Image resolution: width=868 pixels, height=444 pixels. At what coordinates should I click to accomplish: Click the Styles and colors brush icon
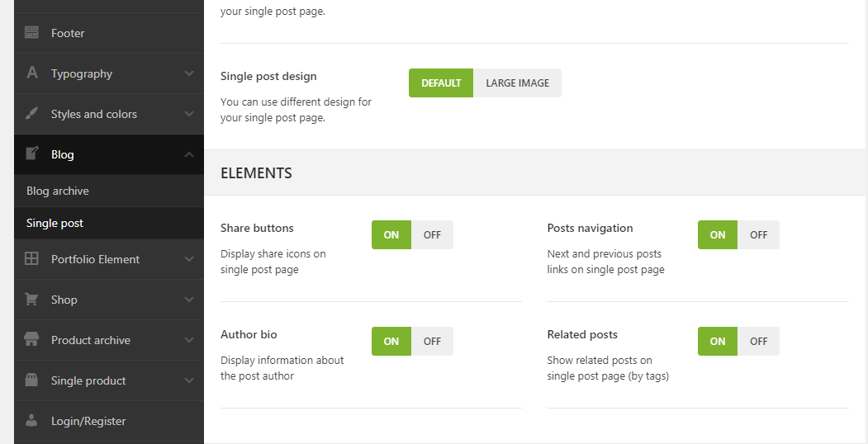pyautogui.click(x=32, y=114)
